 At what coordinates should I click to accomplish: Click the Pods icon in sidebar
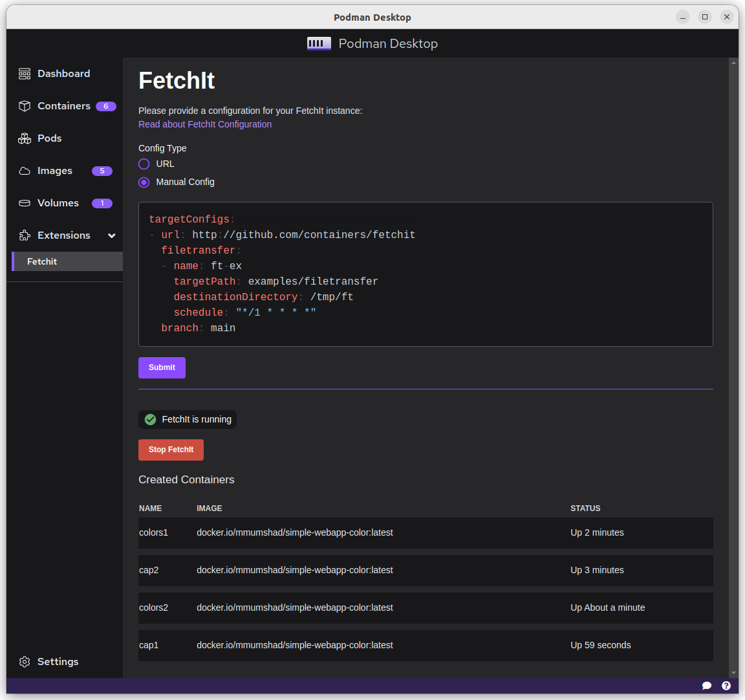point(24,138)
